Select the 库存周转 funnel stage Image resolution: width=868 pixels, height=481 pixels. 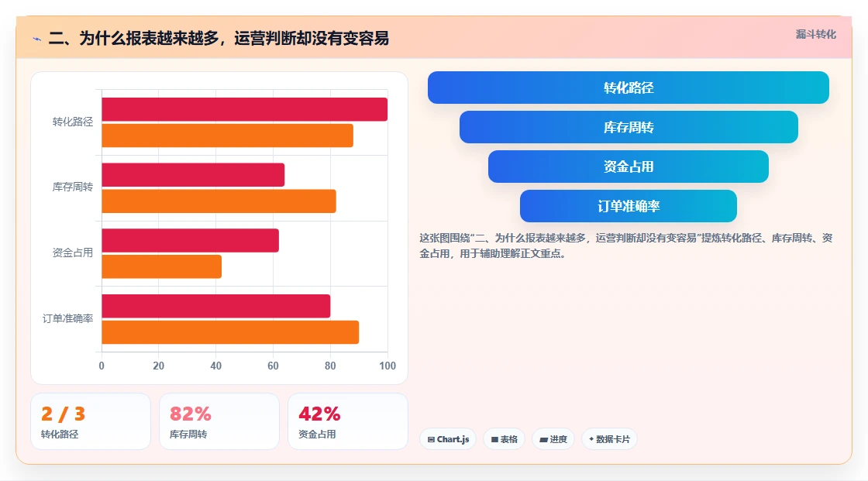pos(629,127)
